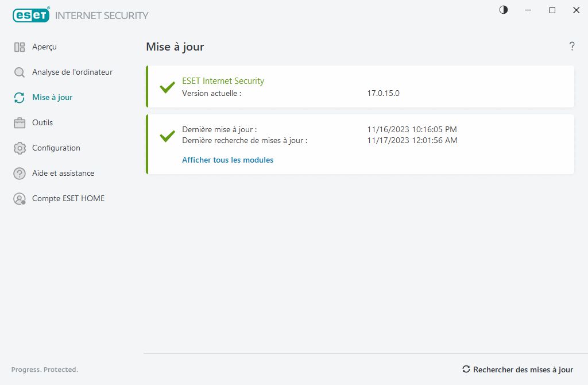Click the Analyse de l'ordinateur magnifier icon
Viewport: 588px width, 385px height.
pos(20,72)
